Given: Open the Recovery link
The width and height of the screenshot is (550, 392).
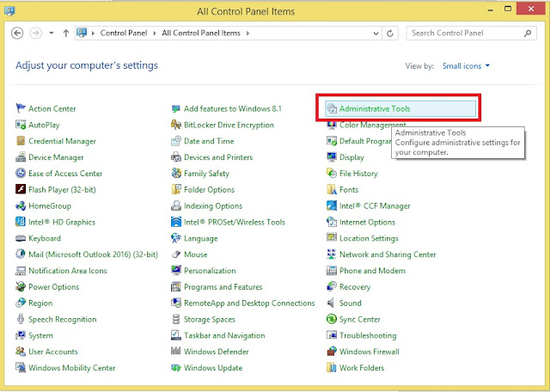Looking at the screenshot, I should [355, 287].
